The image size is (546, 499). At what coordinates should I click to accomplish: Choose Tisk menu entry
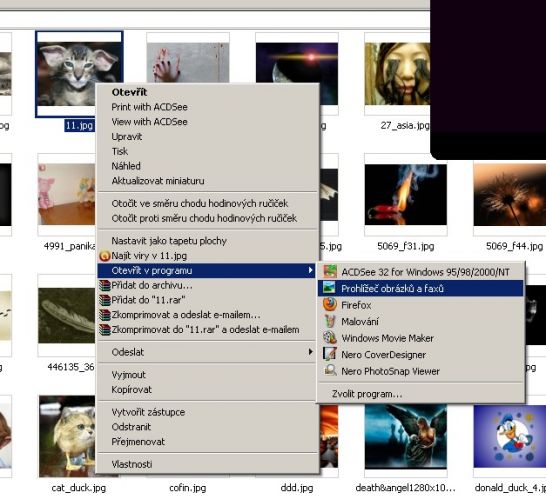[120, 151]
